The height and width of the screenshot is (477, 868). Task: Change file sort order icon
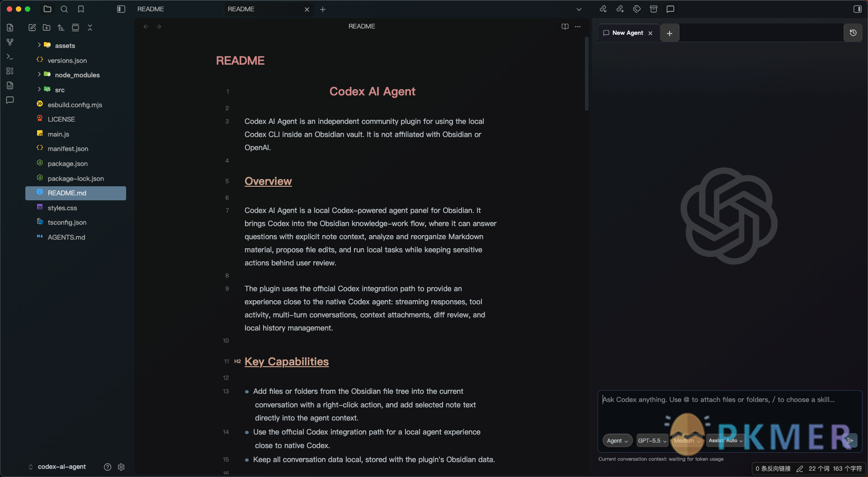[x=61, y=28]
